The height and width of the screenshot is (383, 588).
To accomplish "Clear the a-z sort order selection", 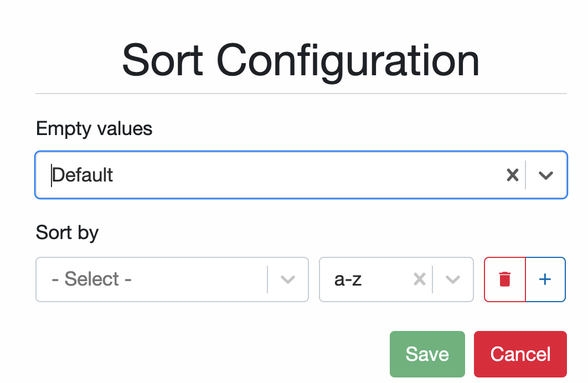I will (419, 280).
